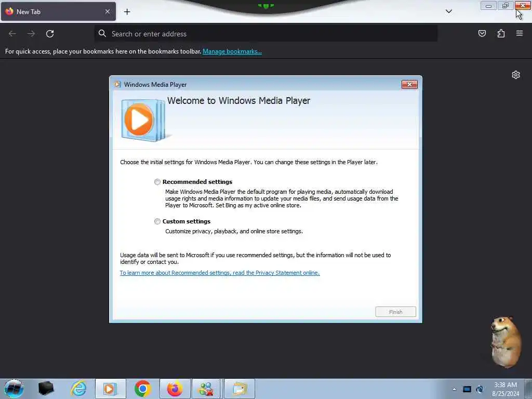Open the Firefox extensions puzzle icon

point(501,33)
